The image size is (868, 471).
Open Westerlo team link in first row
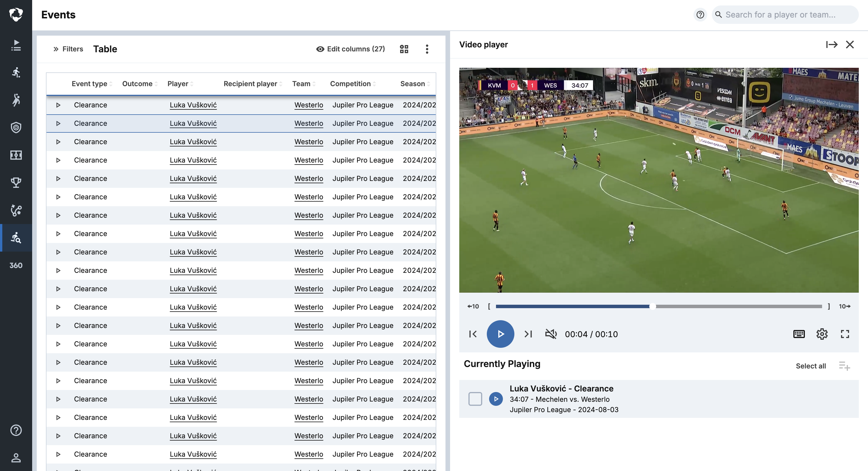[309, 105]
